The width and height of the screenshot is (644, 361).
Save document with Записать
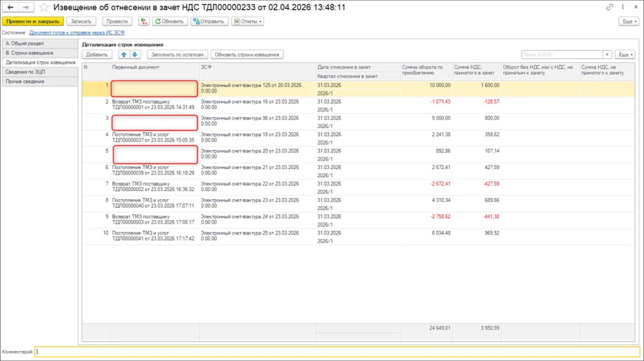[81, 21]
